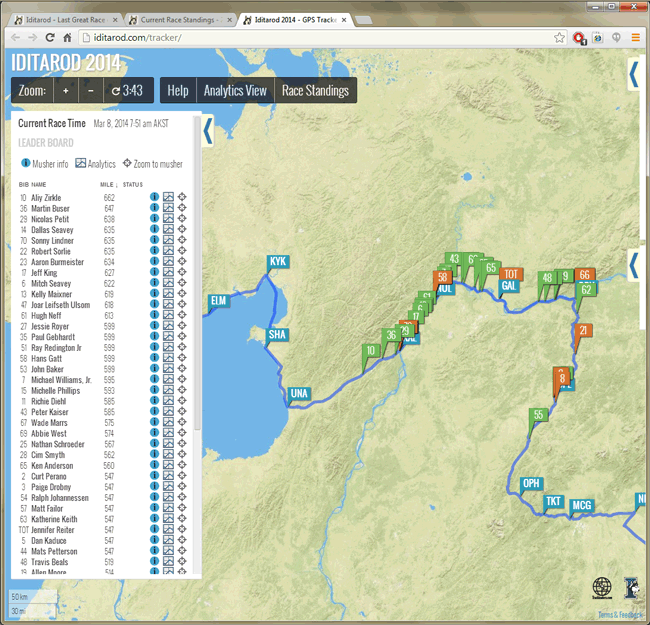Screen dimensions: 650x625
Task: Expand the top right side panel chevron
Action: tap(633, 74)
